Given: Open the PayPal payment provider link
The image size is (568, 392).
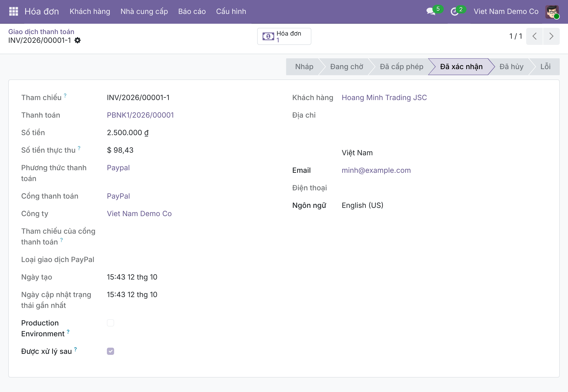Looking at the screenshot, I should pyautogui.click(x=118, y=196).
